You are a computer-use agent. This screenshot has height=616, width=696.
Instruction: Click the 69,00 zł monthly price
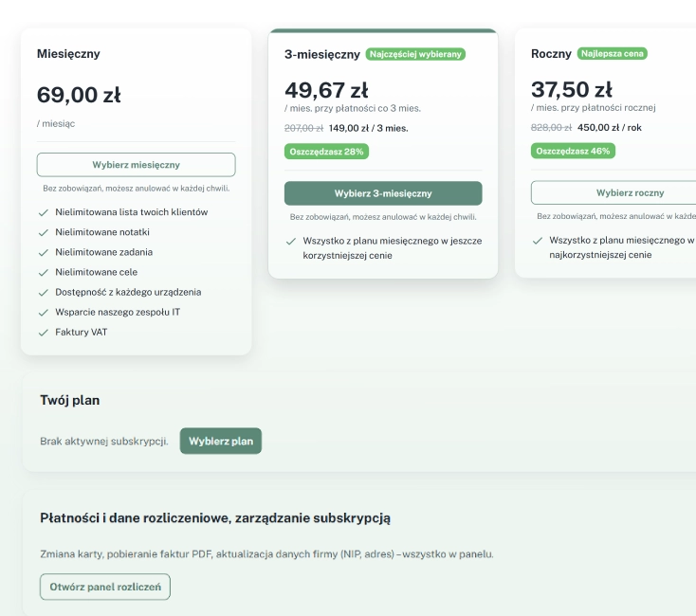[x=79, y=95]
